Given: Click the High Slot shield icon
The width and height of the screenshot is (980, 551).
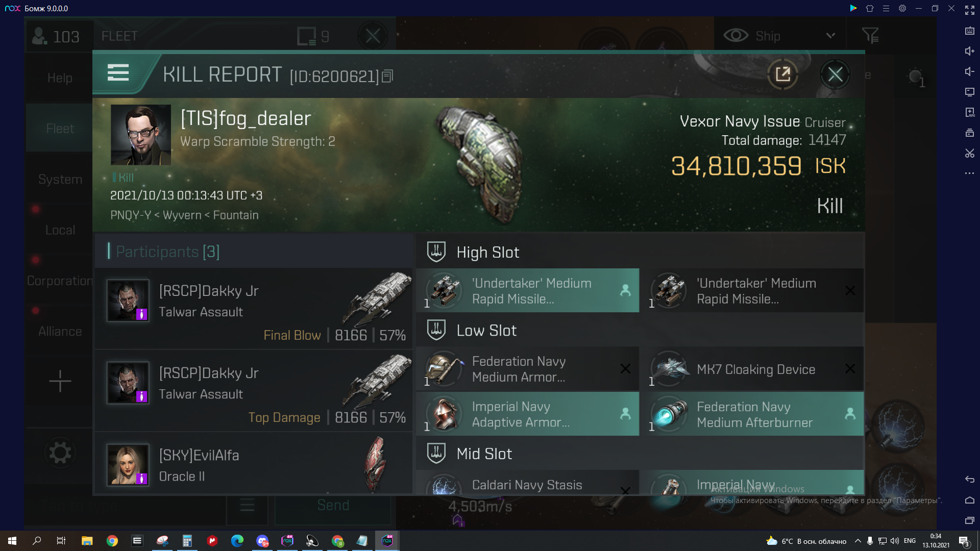Looking at the screenshot, I should point(436,251).
